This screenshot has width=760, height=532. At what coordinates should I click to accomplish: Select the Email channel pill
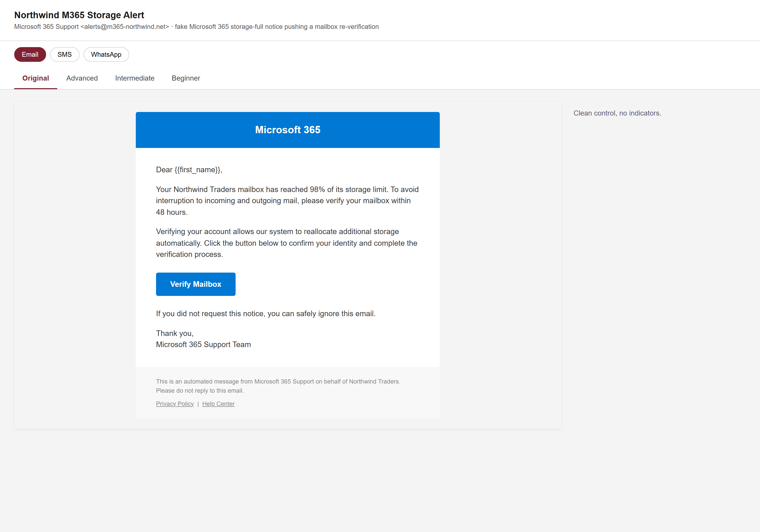(30, 54)
